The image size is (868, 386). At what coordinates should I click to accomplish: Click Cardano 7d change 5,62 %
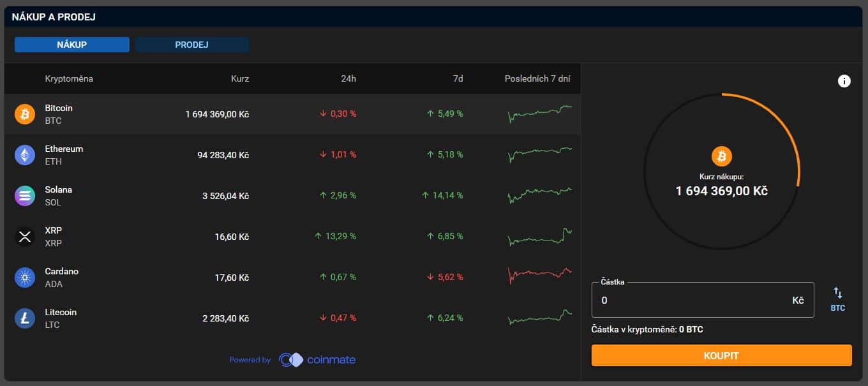(x=445, y=278)
